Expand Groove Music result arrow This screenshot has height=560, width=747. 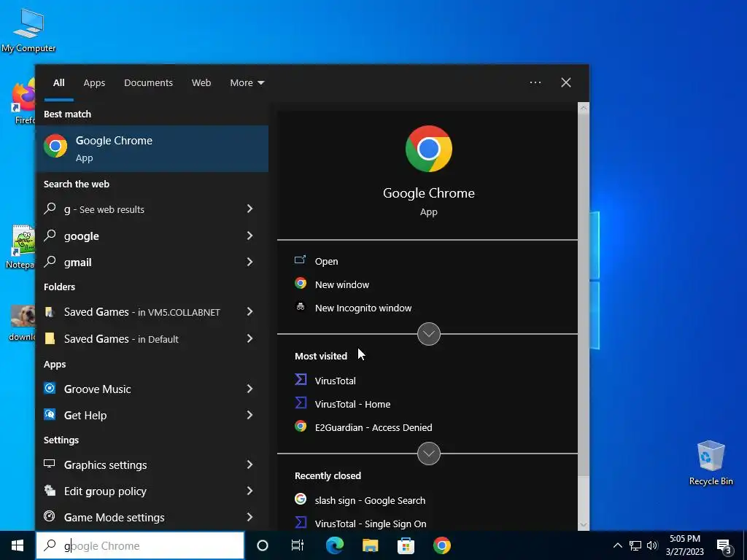[249, 389]
